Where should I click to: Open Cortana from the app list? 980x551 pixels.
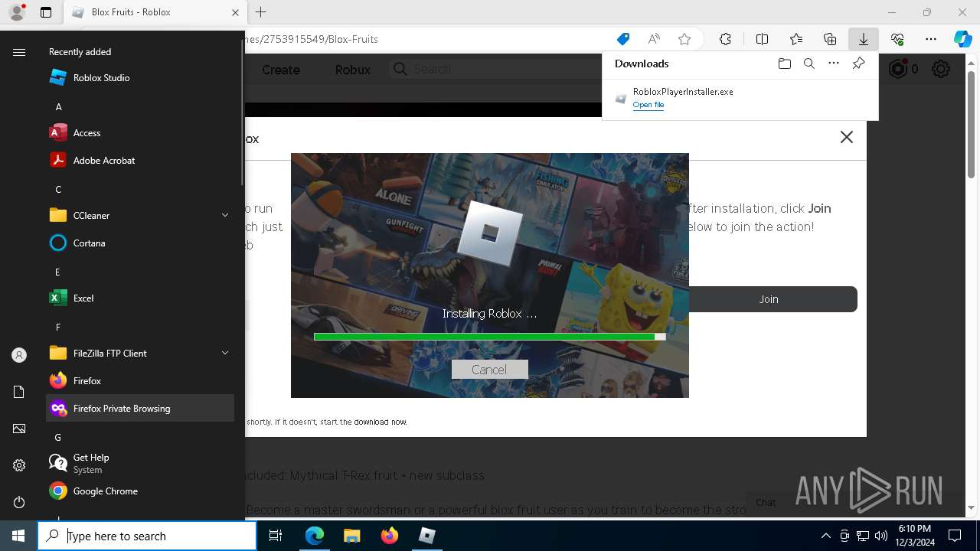[x=140, y=243]
